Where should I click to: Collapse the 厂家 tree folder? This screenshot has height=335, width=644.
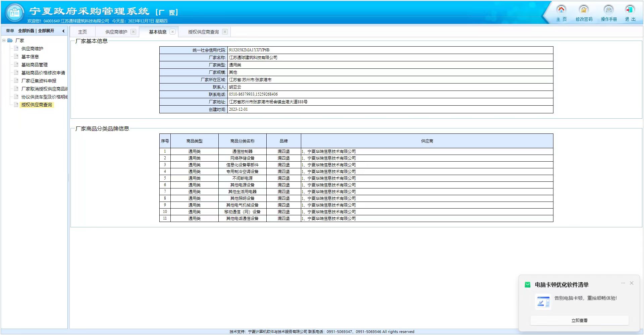(x=4, y=41)
